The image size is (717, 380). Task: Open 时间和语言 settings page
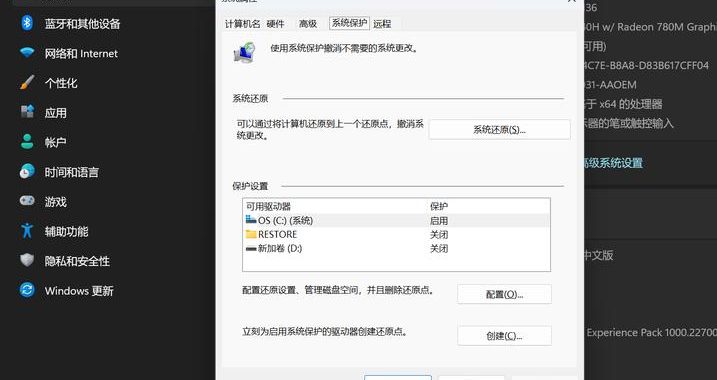pos(71,172)
